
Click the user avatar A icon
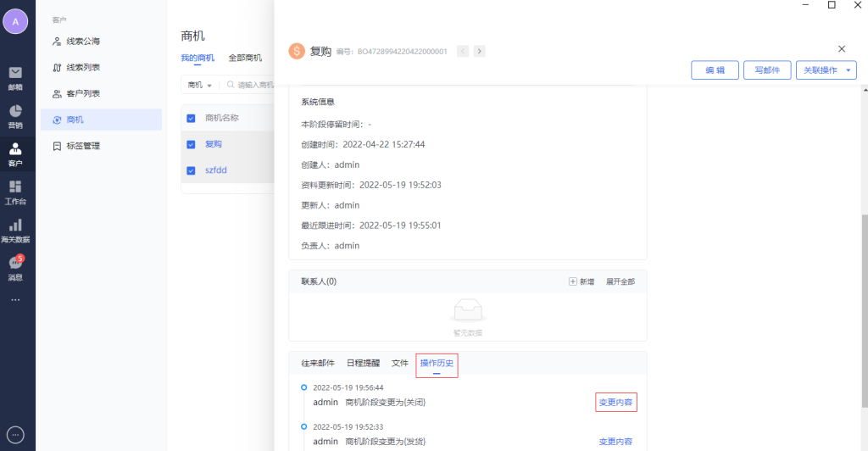pyautogui.click(x=15, y=21)
